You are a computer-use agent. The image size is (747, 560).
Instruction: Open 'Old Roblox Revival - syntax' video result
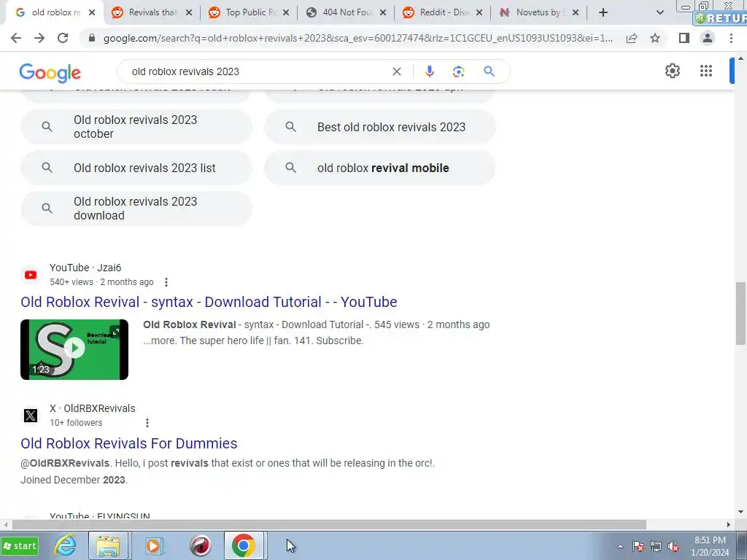point(209,302)
